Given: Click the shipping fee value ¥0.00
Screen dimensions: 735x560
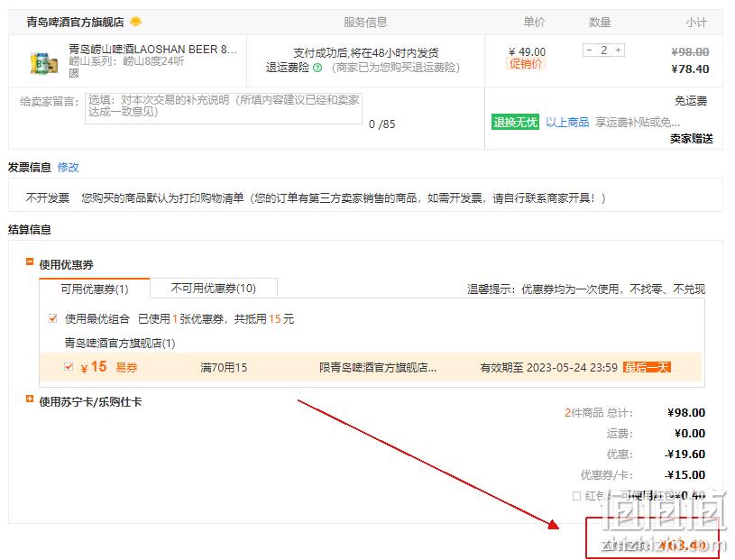Looking at the screenshot, I should point(690,434).
